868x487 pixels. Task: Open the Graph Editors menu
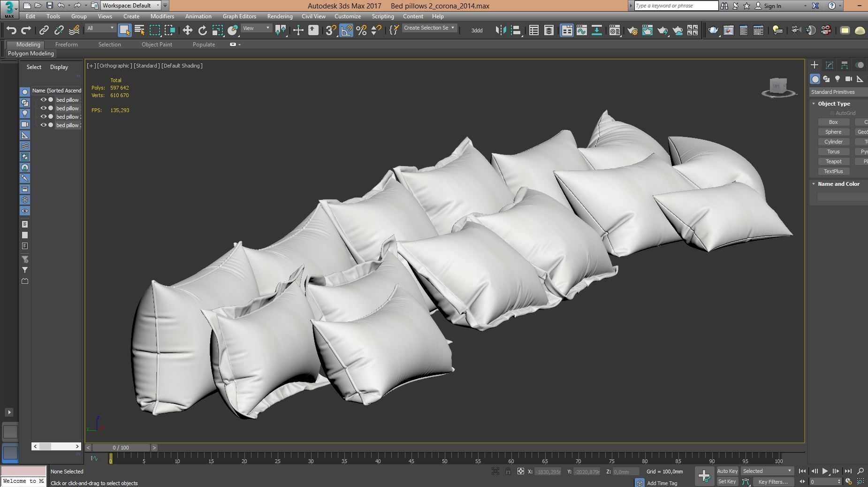click(x=239, y=16)
